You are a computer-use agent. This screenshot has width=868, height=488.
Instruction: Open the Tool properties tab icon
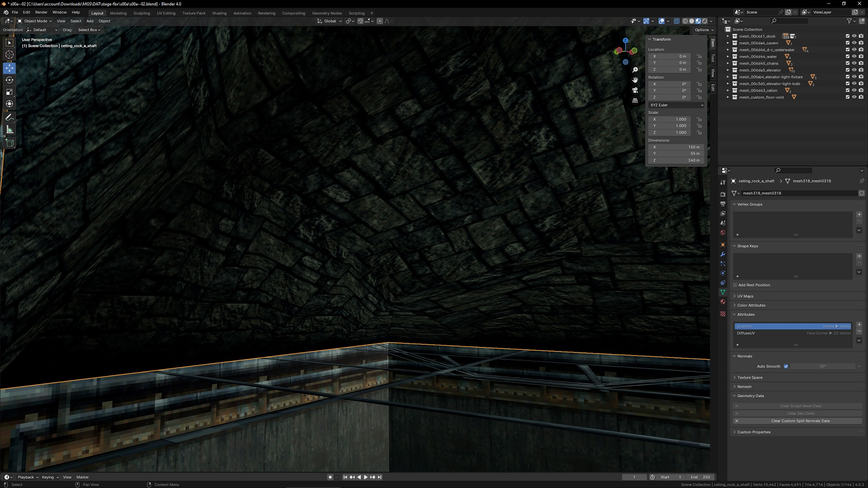coord(723,182)
